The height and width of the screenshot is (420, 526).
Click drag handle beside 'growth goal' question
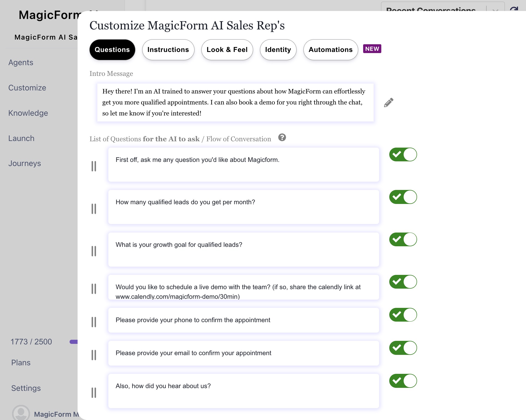pos(94,251)
